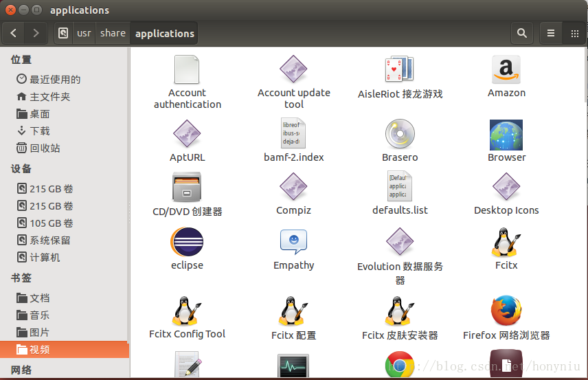
Task: Select the Desktop Icons launcher
Action: tap(506, 187)
